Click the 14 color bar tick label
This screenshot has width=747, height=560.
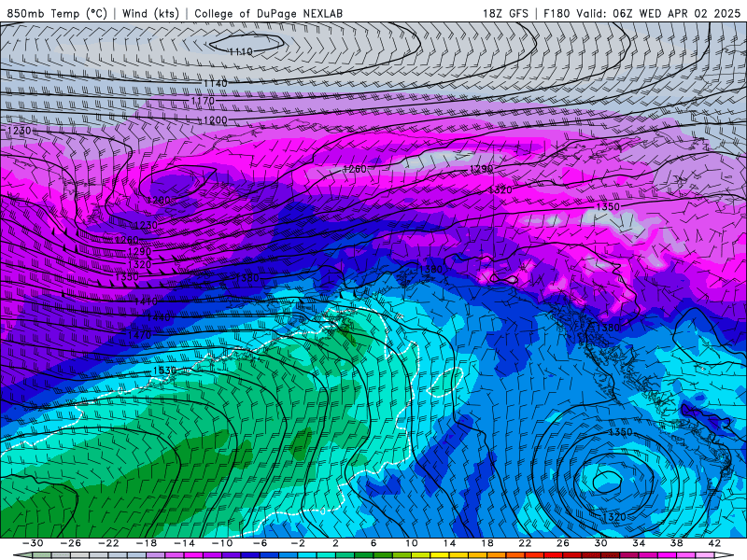[x=449, y=543]
